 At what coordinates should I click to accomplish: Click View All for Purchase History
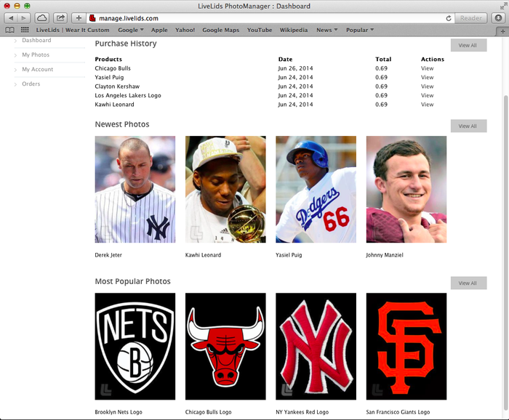click(x=468, y=45)
